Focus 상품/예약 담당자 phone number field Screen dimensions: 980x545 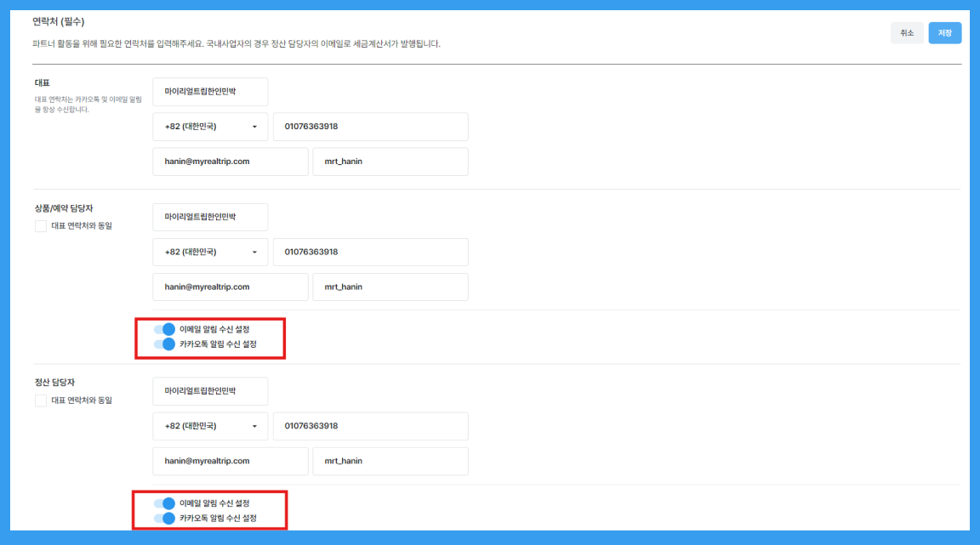coord(370,252)
